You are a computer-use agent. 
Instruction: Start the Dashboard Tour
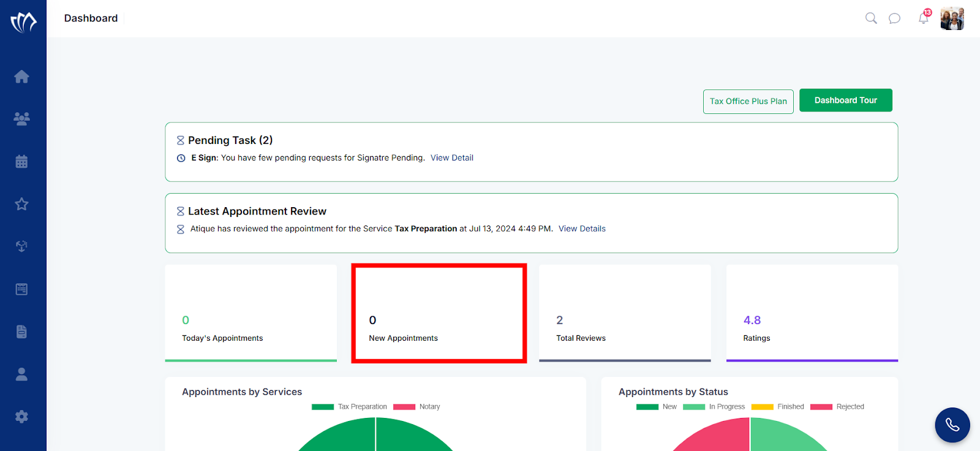(846, 100)
